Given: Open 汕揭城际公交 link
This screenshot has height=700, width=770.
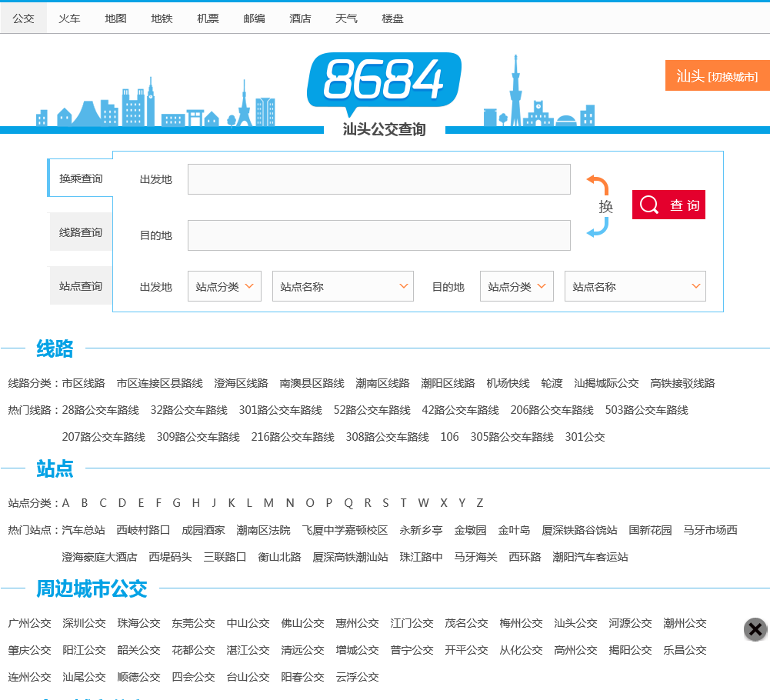Looking at the screenshot, I should click(x=606, y=383).
